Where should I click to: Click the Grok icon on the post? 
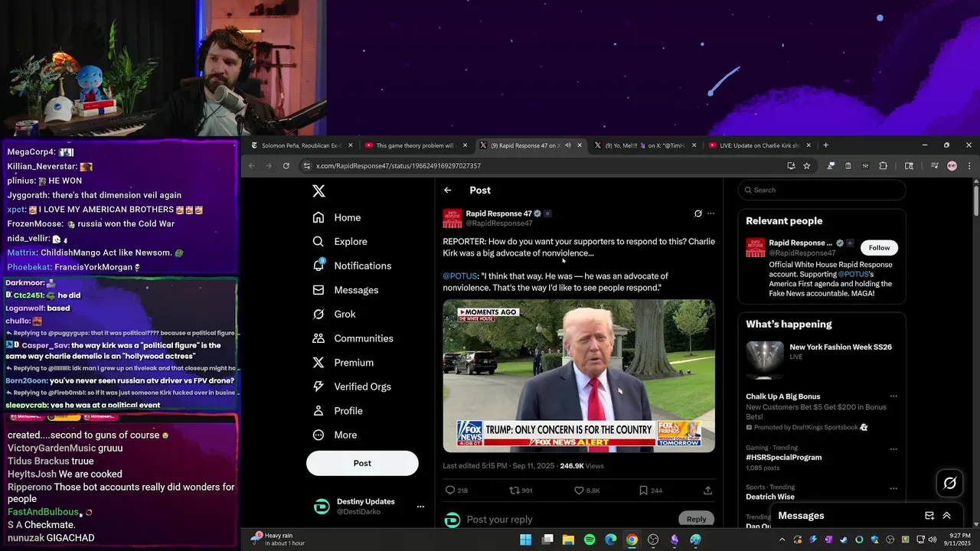pos(697,214)
